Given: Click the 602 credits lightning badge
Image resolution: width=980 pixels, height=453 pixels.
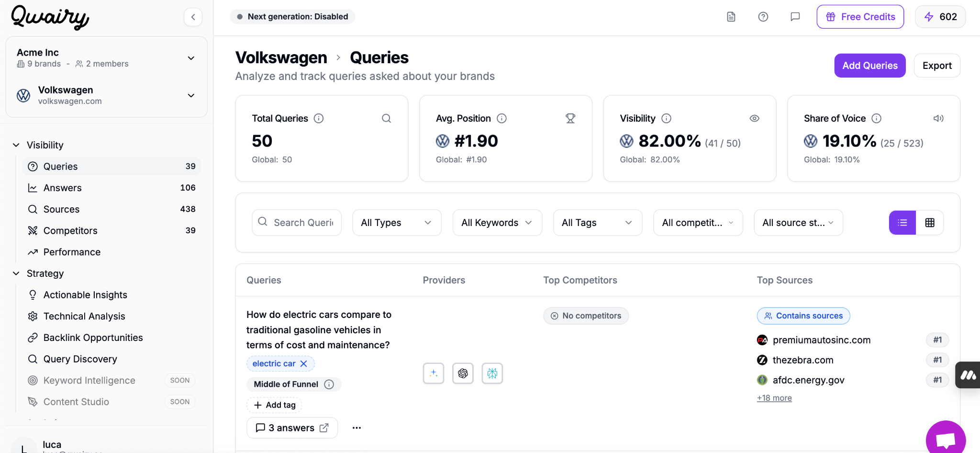Looking at the screenshot, I should (x=940, y=17).
